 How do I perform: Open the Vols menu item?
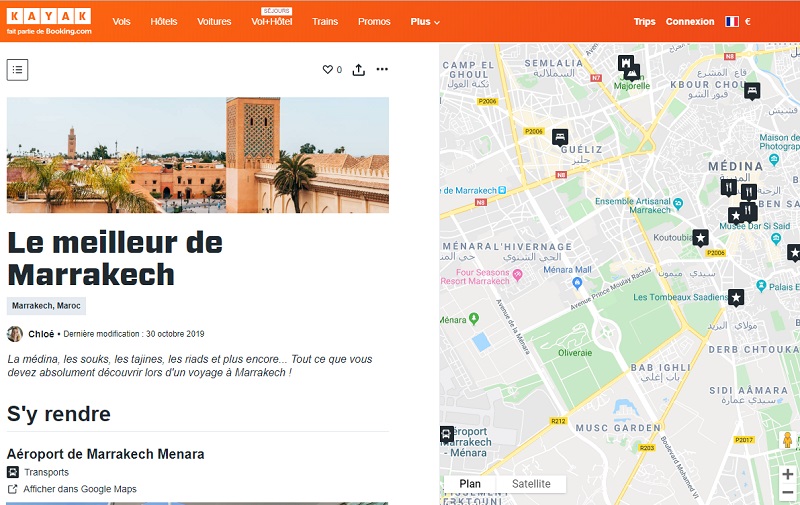pos(121,22)
